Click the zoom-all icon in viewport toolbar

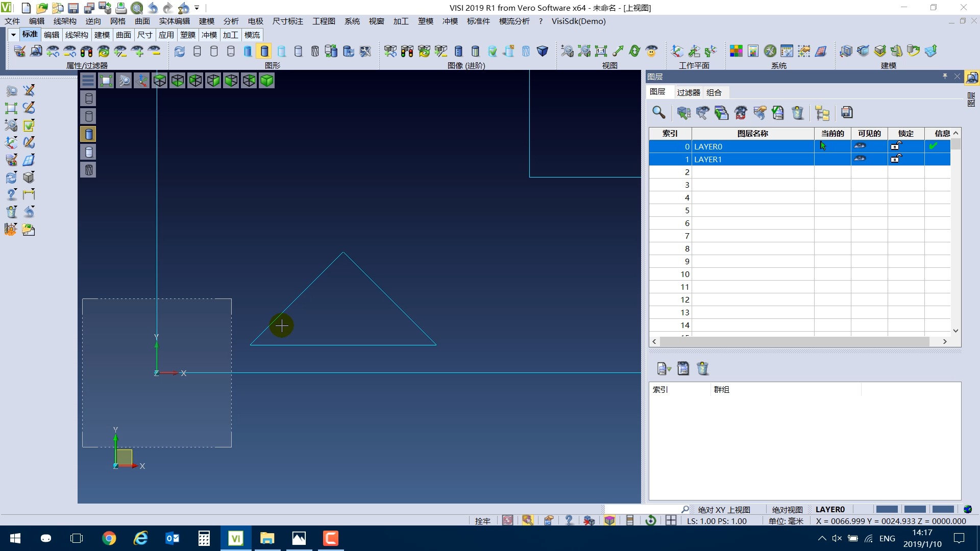click(x=106, y=81)
